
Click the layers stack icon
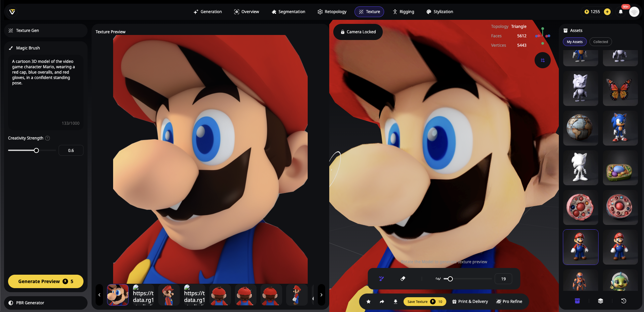click(601, 301)
